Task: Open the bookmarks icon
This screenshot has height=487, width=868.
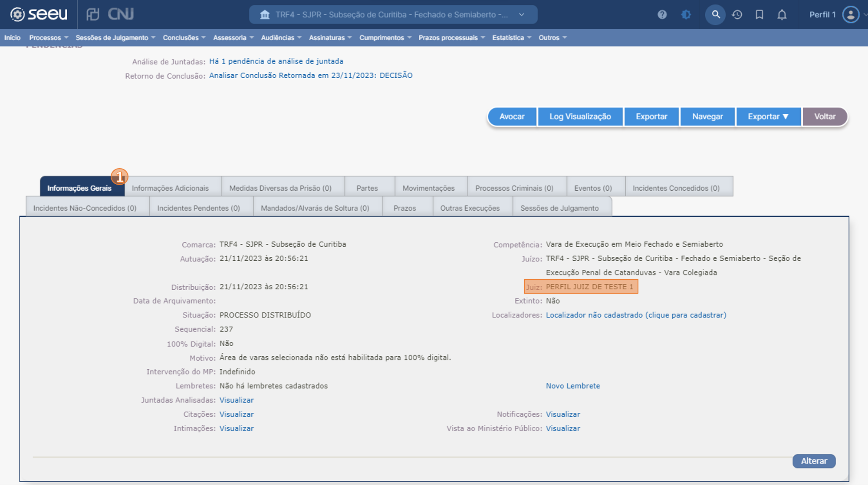Action: point(759,15)
